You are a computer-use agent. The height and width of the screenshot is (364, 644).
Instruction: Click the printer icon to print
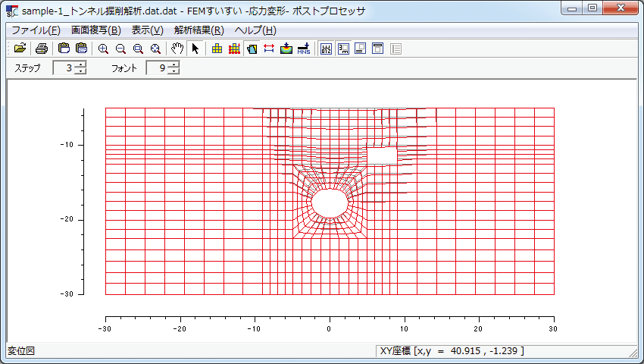click(42, 49)
